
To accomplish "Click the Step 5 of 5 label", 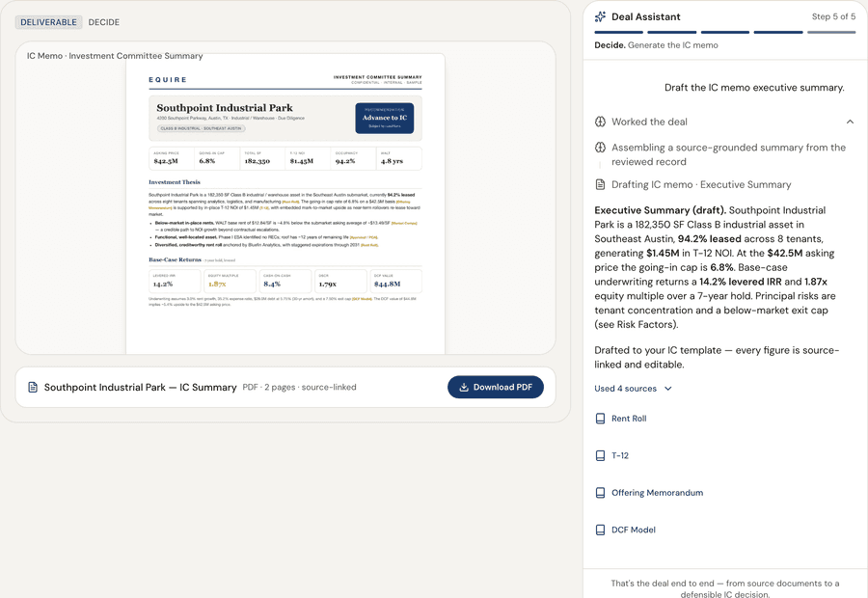I will 833,16.
